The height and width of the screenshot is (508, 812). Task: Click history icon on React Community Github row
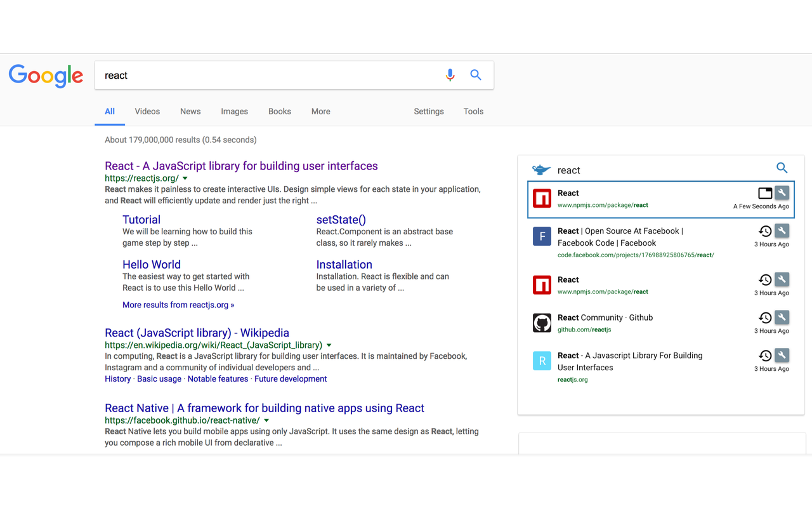coord(765,317)
